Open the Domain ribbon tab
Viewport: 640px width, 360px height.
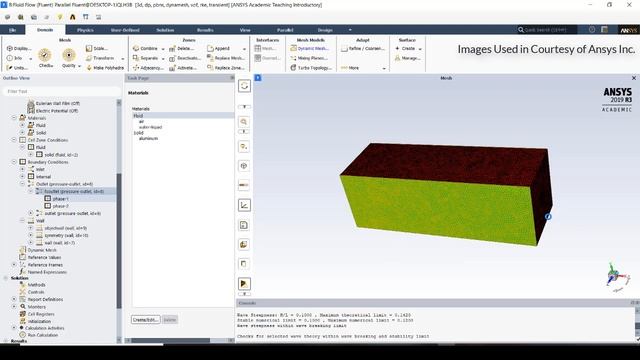point(45,30)
